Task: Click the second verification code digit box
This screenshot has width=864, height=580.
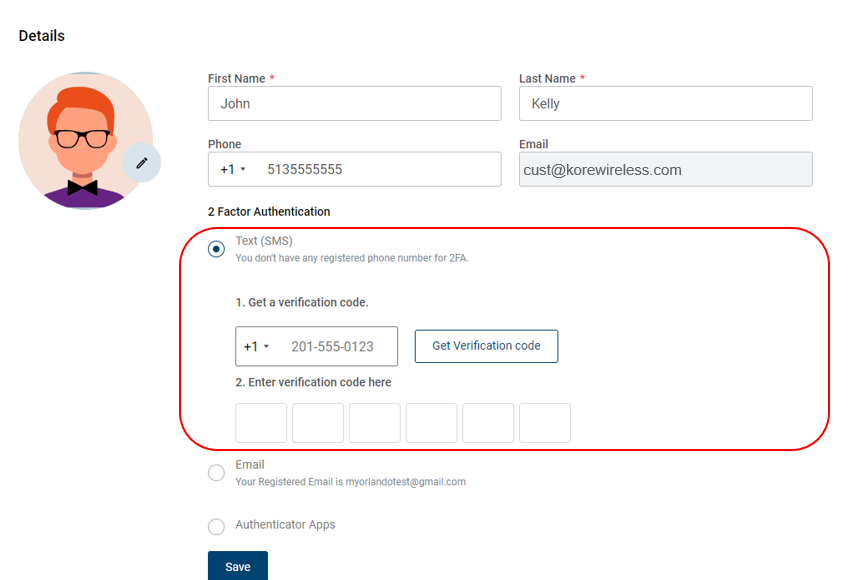Action: pyautogui.click(x=318, y=423)
